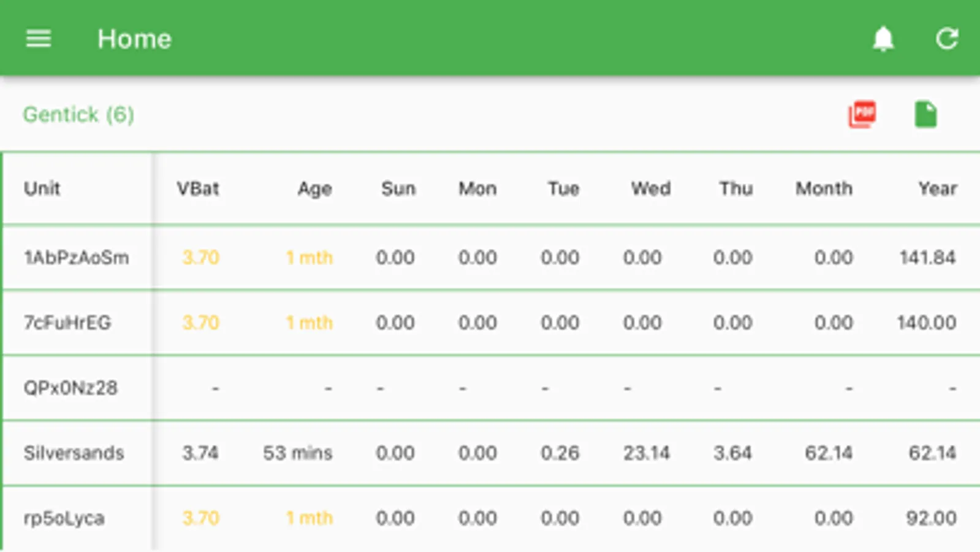Sort by the Unit column header
The width and height of the screenshot is (980, 552).
pyautogui.click(x=42, y=188)
